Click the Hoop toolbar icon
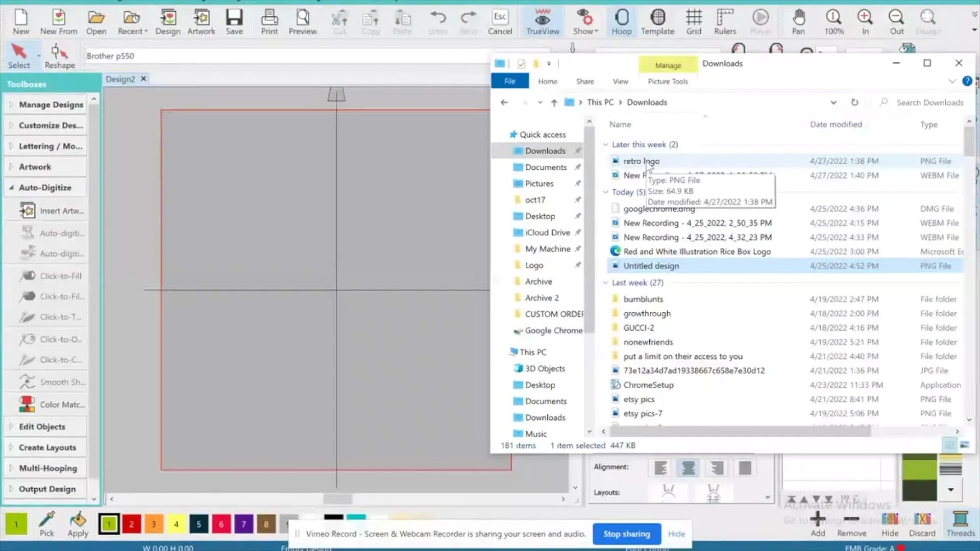Screen dimensions: 980x551 click(621, 22)
